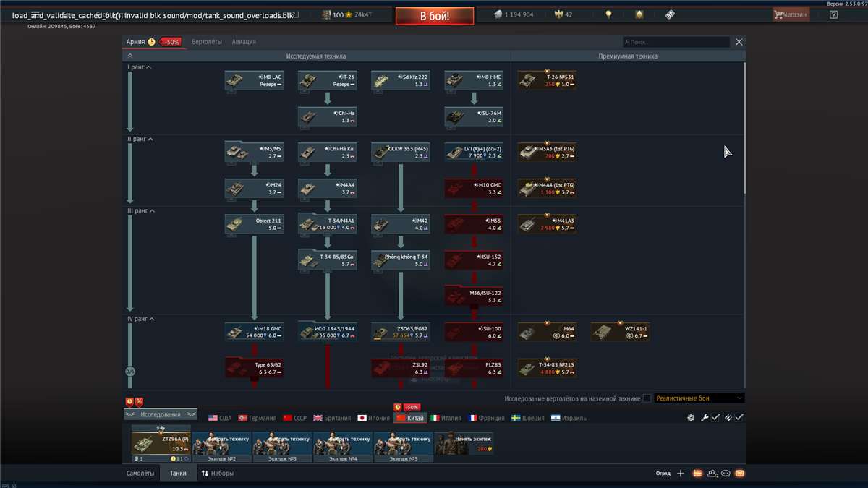Viewport: 868px width, 488px height.
Task: Open the Магазин shop button
Action: point(791,14)
